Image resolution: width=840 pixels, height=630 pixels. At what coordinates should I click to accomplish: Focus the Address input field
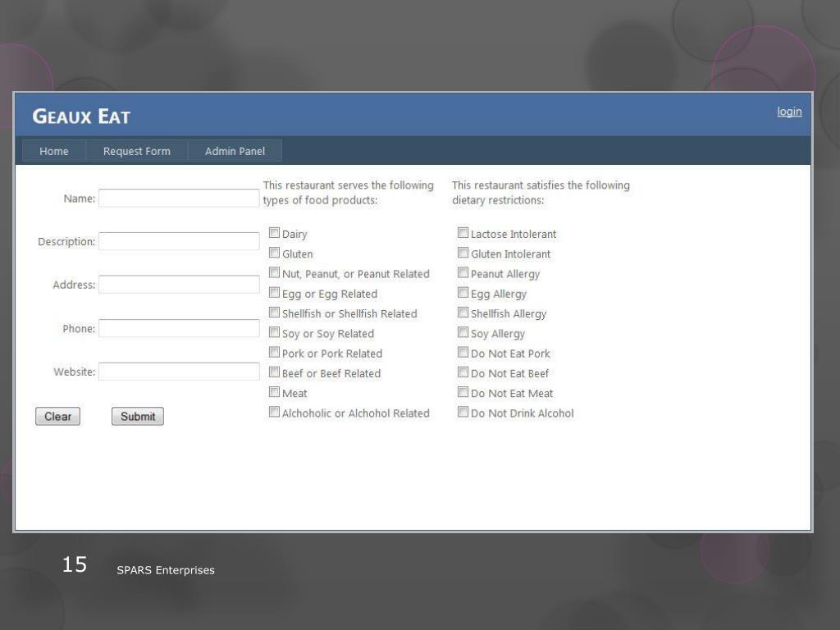pyautogui.click(x=179, y=285)
